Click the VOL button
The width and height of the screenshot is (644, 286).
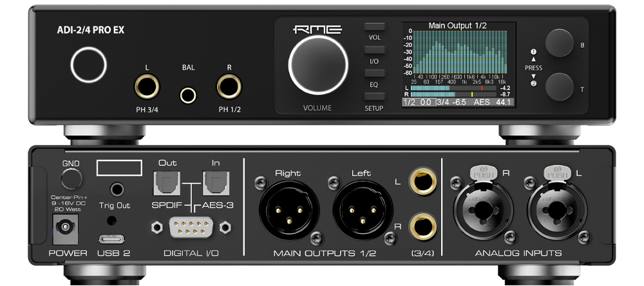coord(375,26)
